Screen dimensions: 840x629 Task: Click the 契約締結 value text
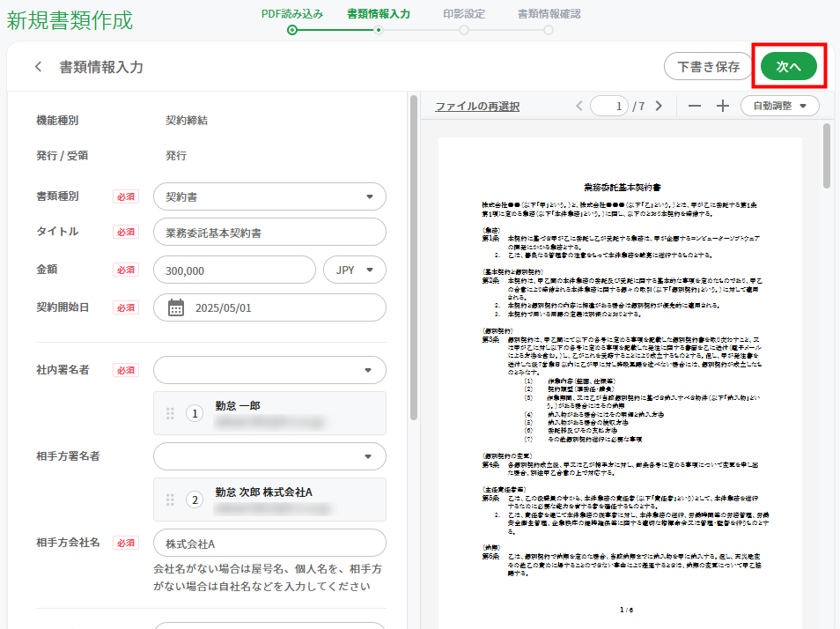click(187, 121)
